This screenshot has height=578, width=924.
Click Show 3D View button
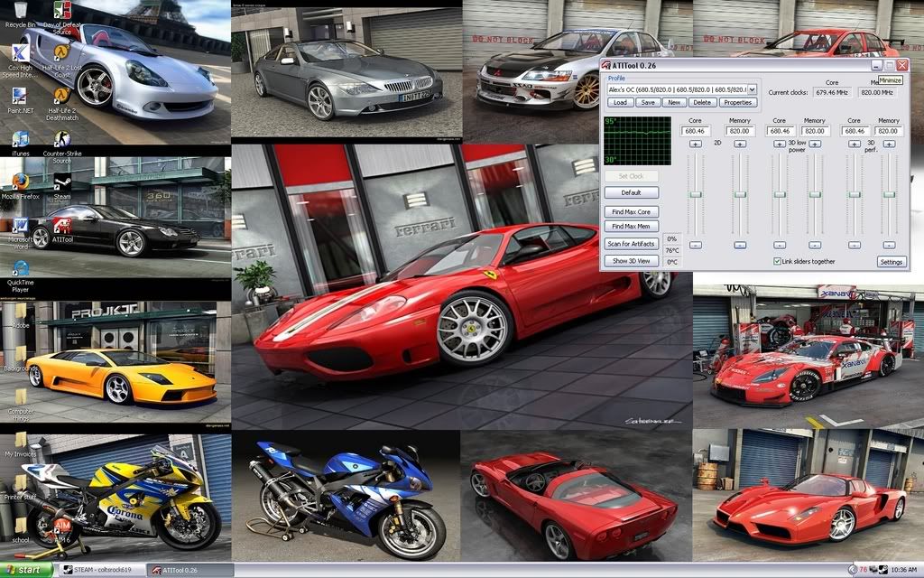631,261
